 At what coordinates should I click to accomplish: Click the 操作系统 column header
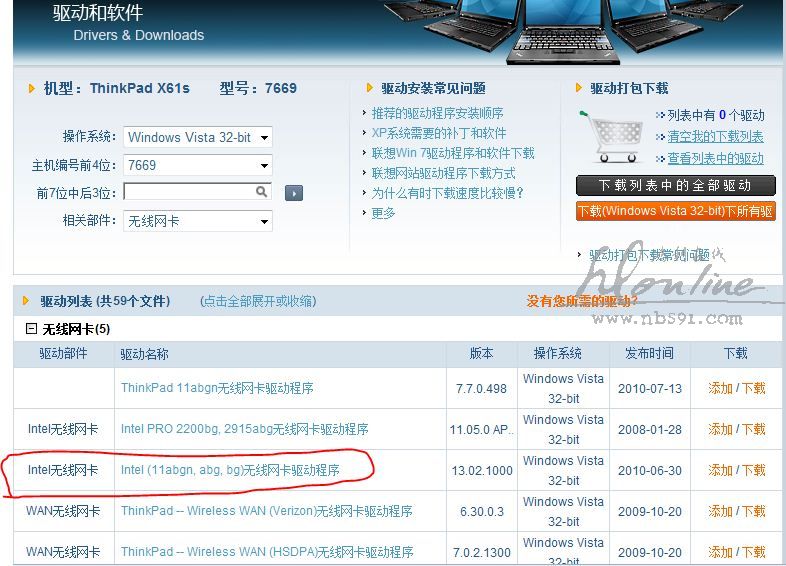pyautogui.click(x=557, y=353)
